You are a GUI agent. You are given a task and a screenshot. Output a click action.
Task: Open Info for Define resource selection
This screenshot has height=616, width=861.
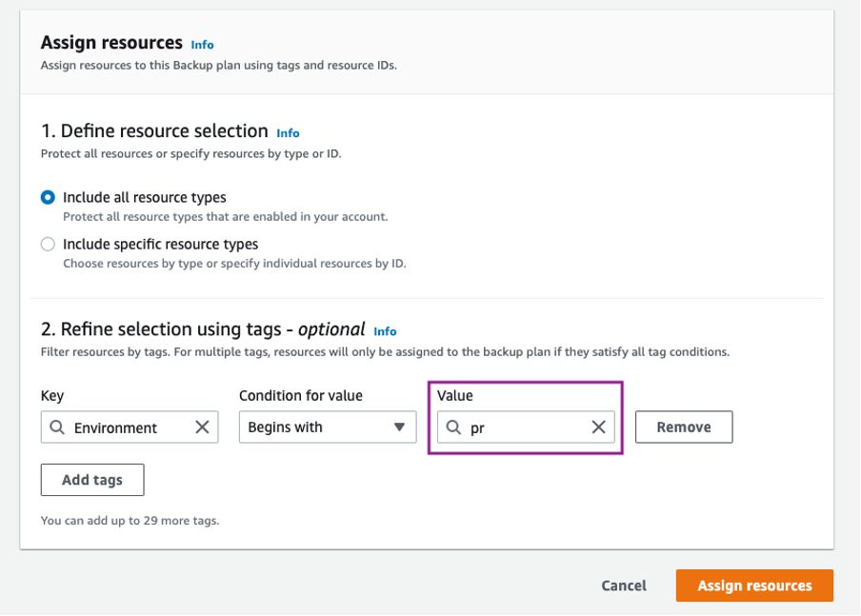coord(288,133)
